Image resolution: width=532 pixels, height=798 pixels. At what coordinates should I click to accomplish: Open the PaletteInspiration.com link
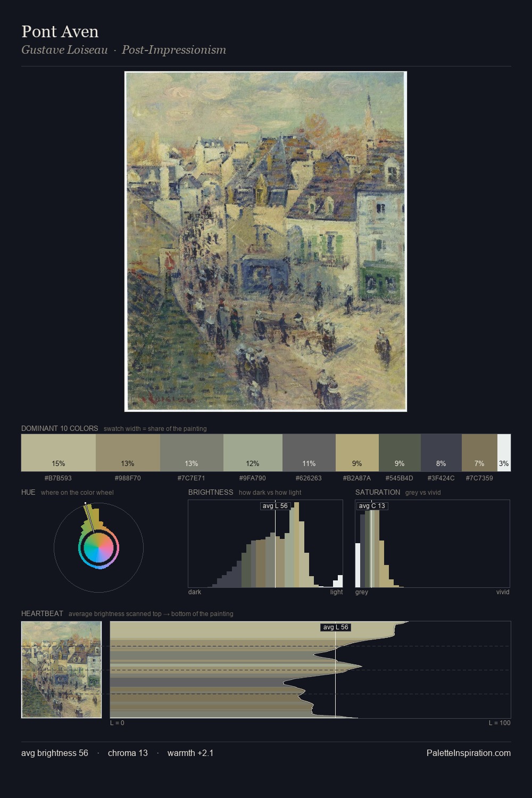coord(469,753)
